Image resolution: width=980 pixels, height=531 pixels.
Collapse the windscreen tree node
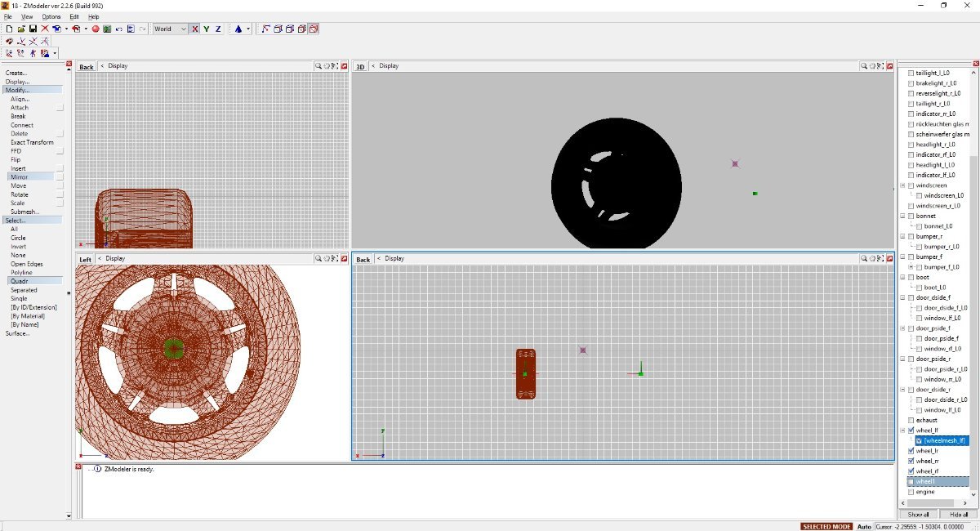click(x=903, y=185)
